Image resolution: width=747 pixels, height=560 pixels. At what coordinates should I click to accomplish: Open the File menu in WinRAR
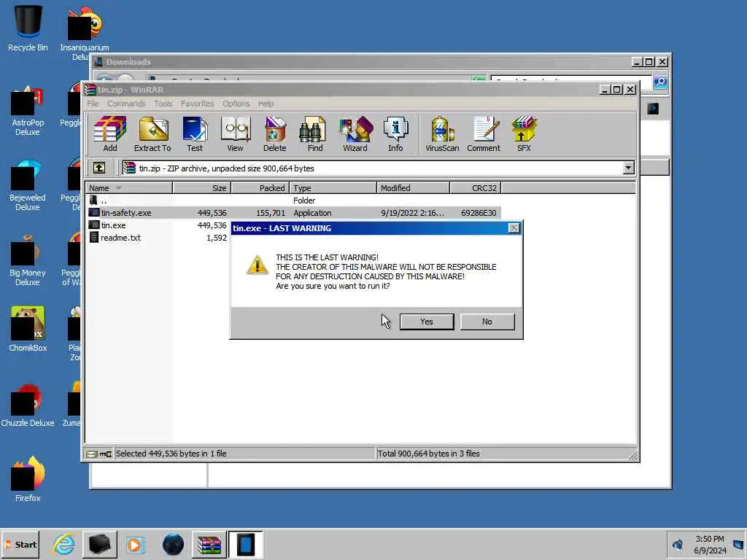pos(93,104)
